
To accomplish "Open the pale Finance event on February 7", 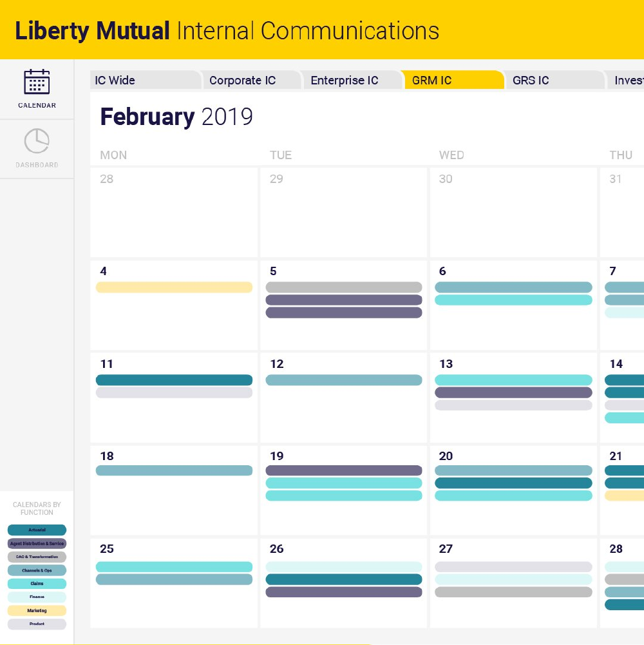I will [624, 313].
